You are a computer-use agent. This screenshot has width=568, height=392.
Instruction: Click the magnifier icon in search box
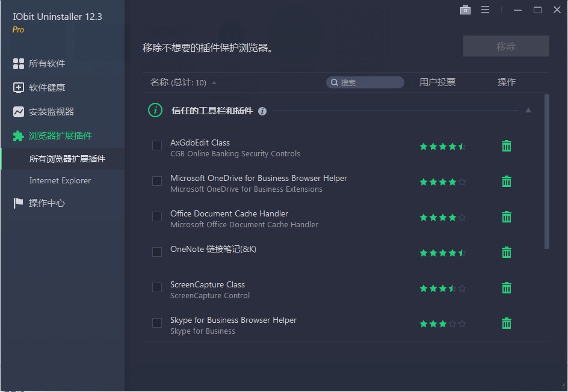(335, 82)
